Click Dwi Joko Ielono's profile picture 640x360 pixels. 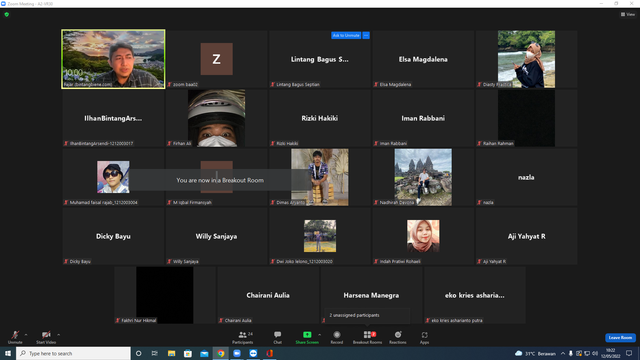pos(320,236)
